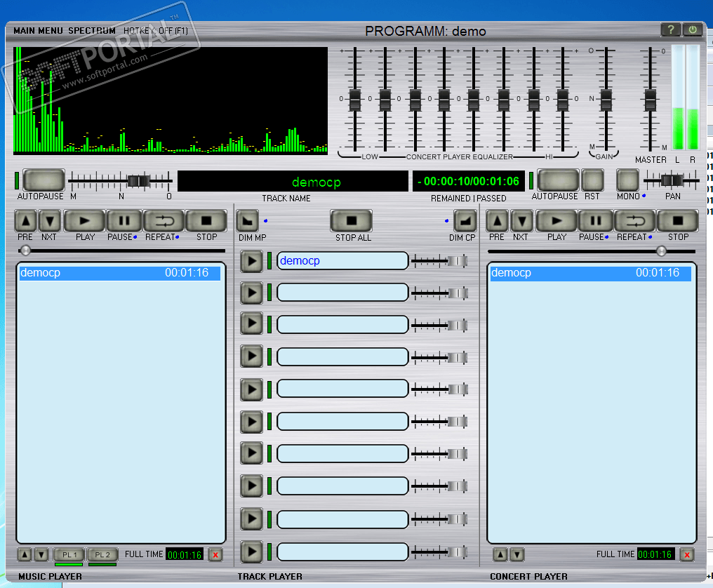The height and width of the screenshot is (588, 713).
Task: Click the spectrum analyzer display
Action: click(171, 100)
